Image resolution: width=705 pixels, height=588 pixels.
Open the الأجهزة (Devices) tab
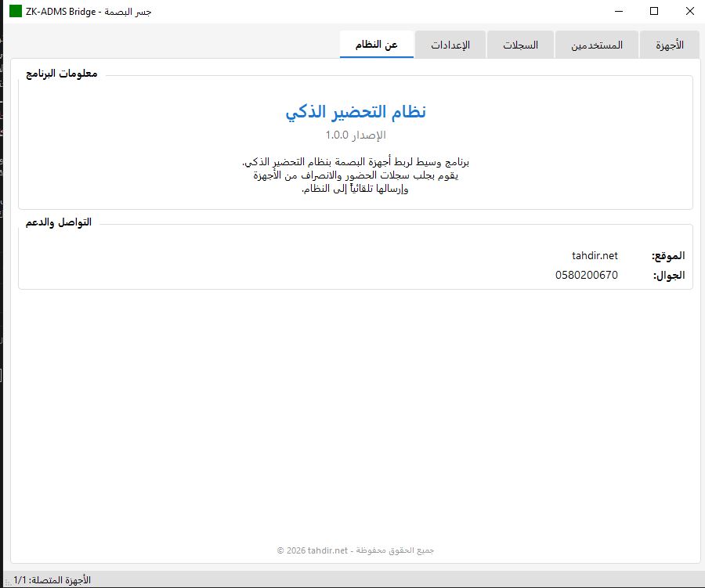coord(670,45)
